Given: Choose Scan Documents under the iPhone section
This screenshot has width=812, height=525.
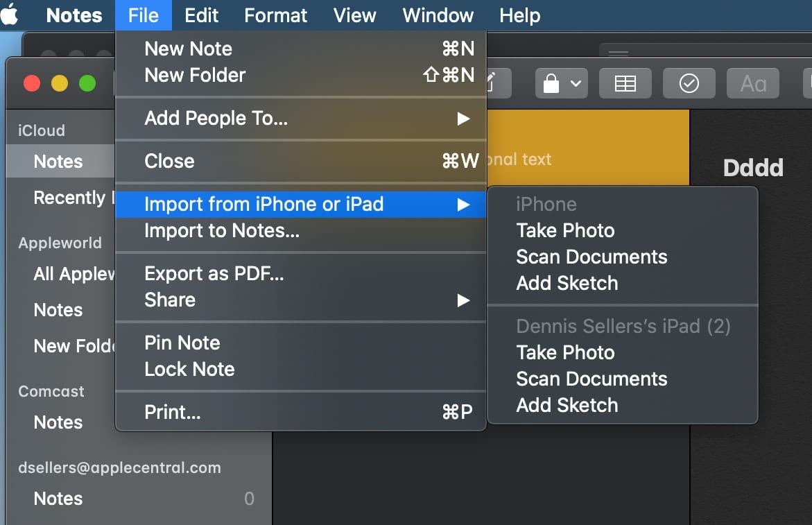Looking at the screenshot, I should [591, 257].
